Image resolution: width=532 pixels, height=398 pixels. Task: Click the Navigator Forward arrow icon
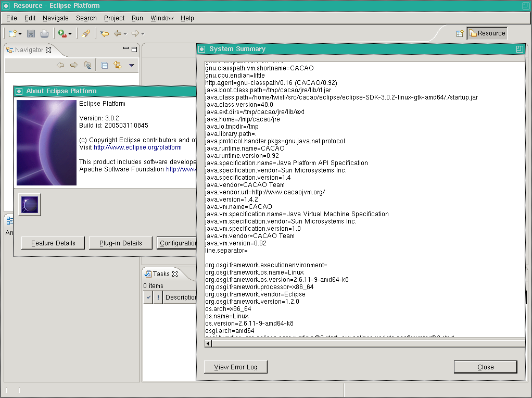(x=73, y=65)
